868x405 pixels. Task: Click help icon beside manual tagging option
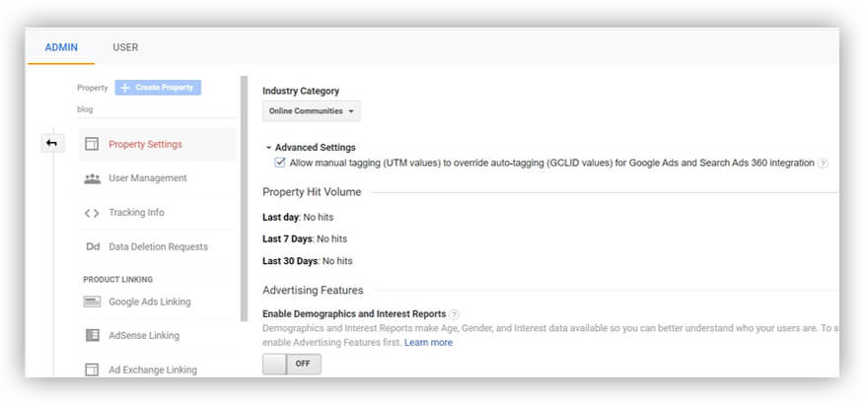pyautogui.click(x=823, y=164)
